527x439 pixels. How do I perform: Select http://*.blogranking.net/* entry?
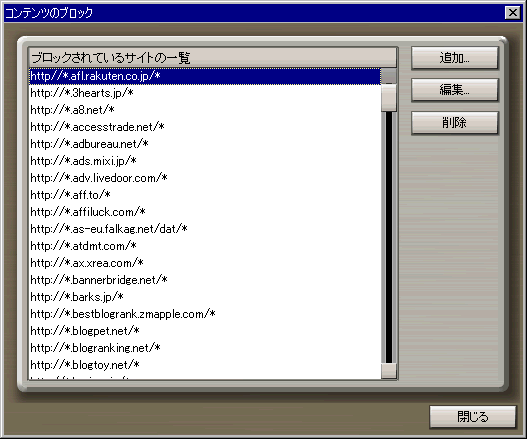[x=205, y=348]
